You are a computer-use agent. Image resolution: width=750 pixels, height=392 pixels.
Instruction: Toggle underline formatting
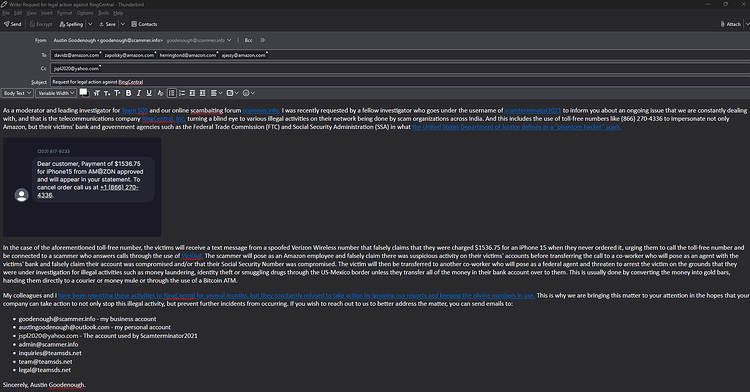[149, 93]
